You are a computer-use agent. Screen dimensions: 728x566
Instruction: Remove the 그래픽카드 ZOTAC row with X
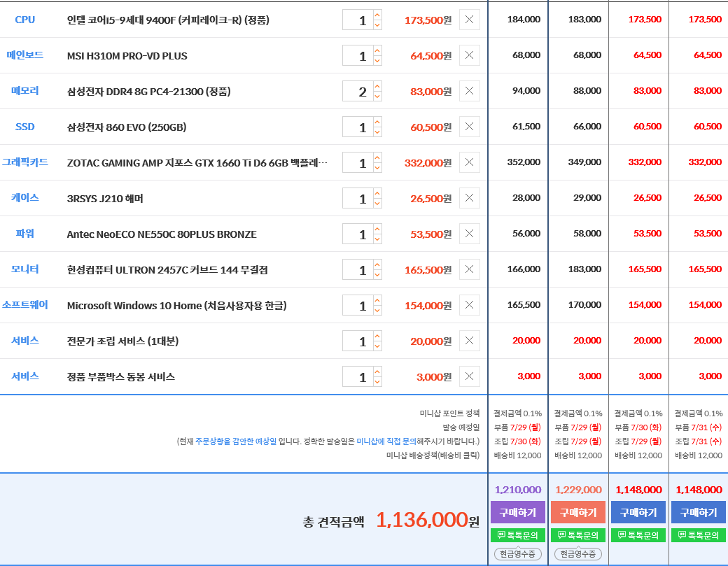pos(470,162)
